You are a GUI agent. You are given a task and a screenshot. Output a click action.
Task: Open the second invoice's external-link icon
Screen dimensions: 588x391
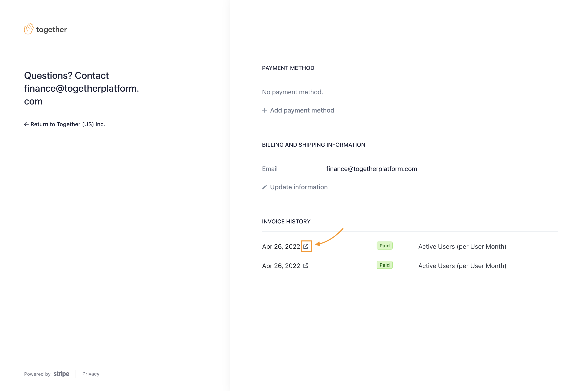click(x=306, y=266)
